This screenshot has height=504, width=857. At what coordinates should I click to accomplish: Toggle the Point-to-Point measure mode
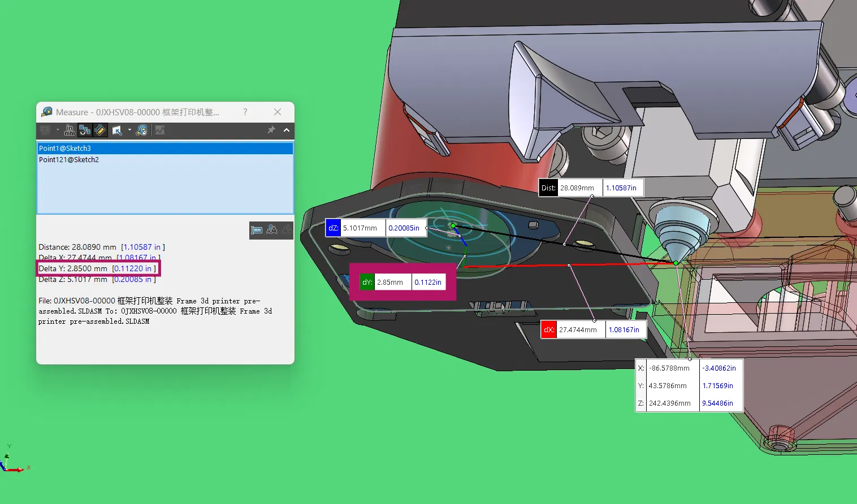point(100,131)
